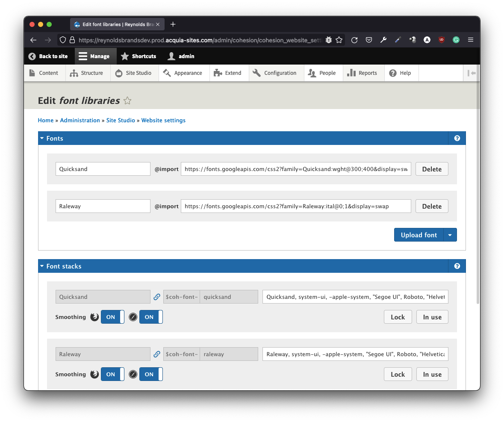504x422 pixels.
Task: Click the link icon beside the Raleway font stack
Action: (x=157, y=354)
